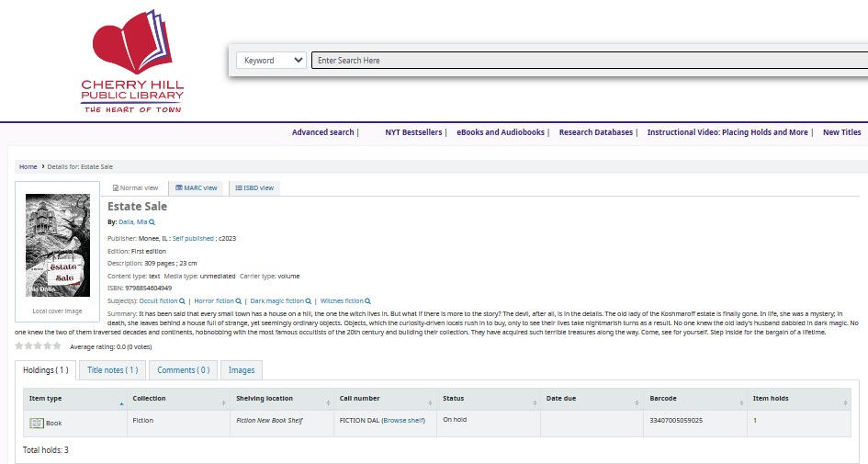Click magnifier icon next to author name

(x=152, y=222)
